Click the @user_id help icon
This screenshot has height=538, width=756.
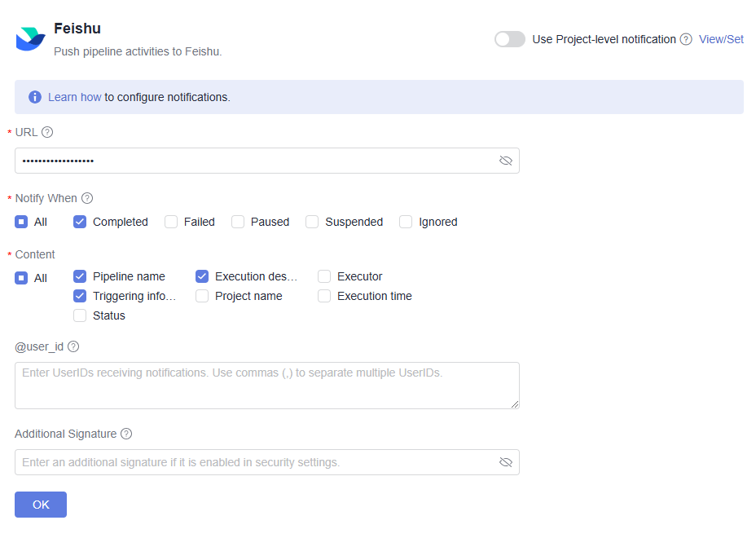pyautogui.click(x=73, y=346)
